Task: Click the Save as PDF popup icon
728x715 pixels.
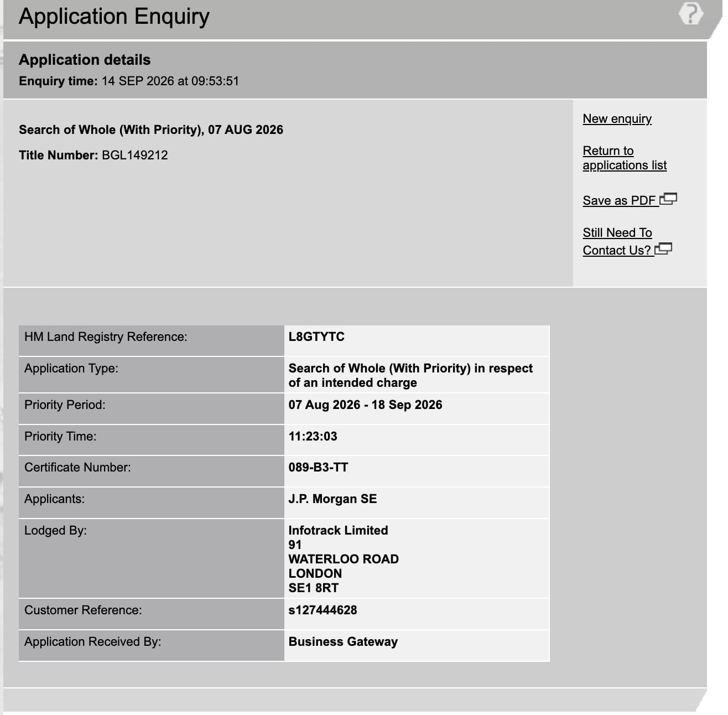Action: (668, 199)
